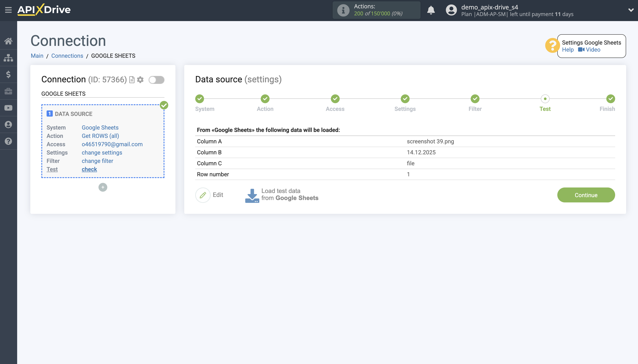The width and height of the screenshot is (638, 364).
Task: Open the check link under Test
Action: [x=89, y=169]
